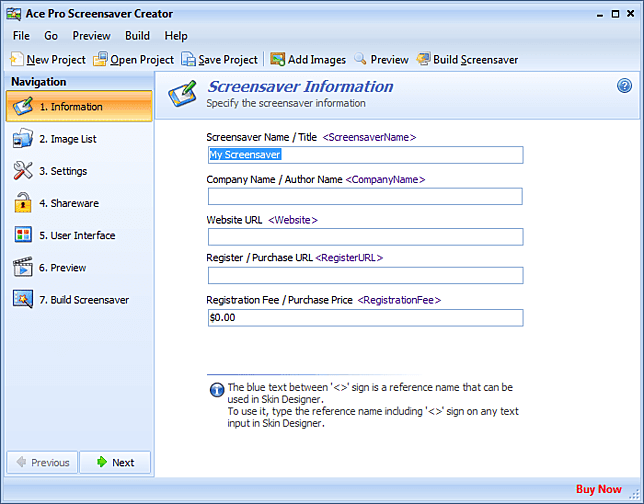Maximize the Ace Pro Screensaver Creator window

point(615,14)
